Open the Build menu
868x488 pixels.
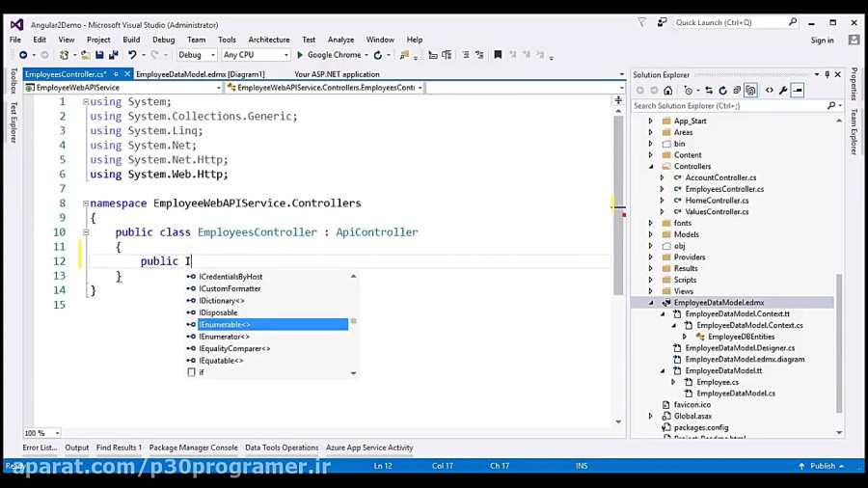pos(131,40)
